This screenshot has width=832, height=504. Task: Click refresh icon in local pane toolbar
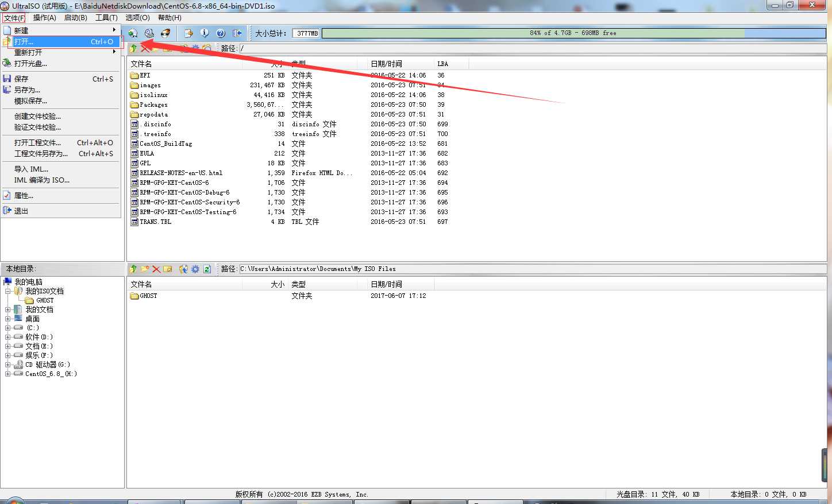(x=207, y=269)
